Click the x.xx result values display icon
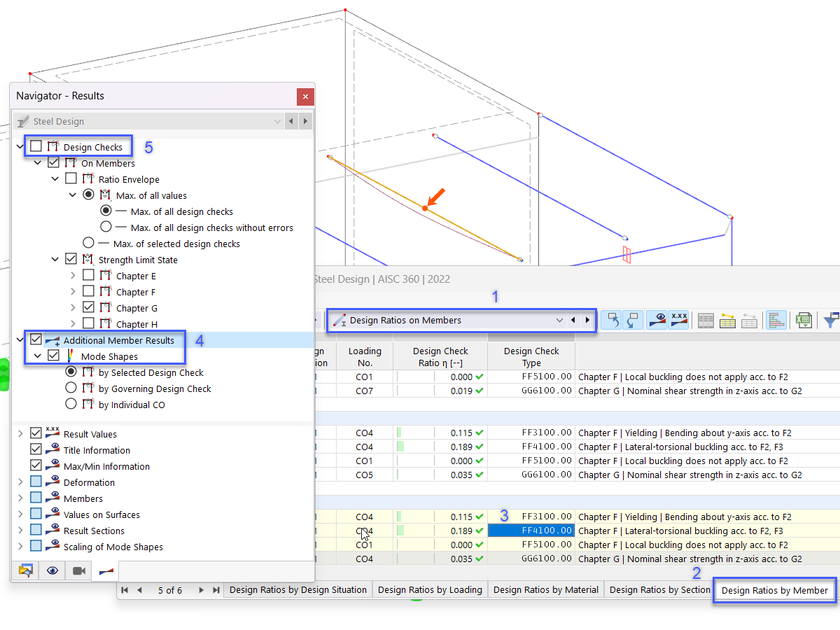The height and width of the screenshot is (630, 840). pyautogui.click(x=679, y=320)
